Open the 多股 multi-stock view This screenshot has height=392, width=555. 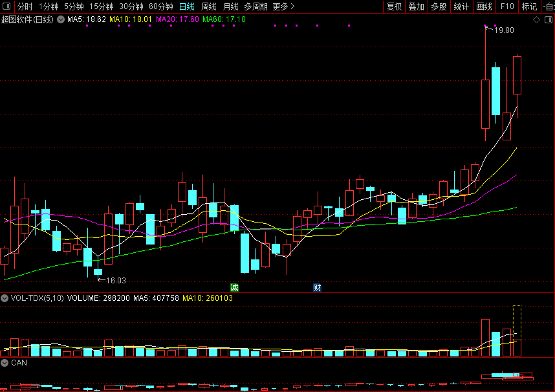coord(439,6)
